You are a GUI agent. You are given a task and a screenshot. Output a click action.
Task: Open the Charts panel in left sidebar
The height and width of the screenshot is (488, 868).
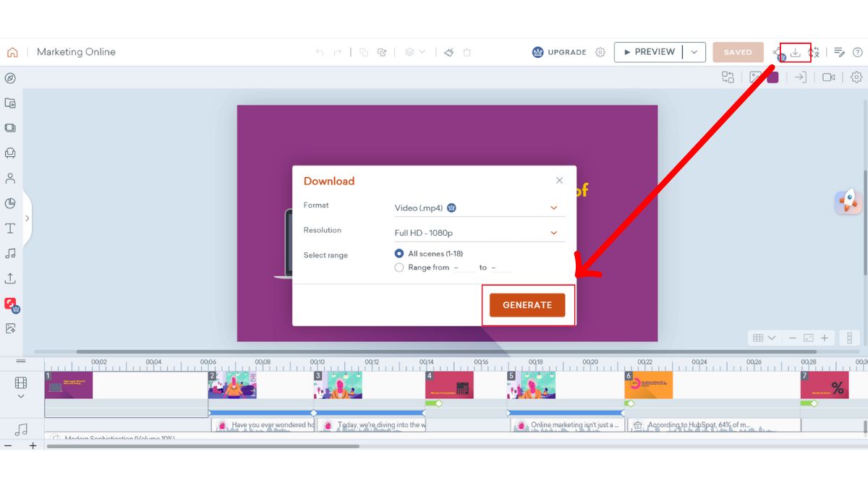tap(10, 204)
